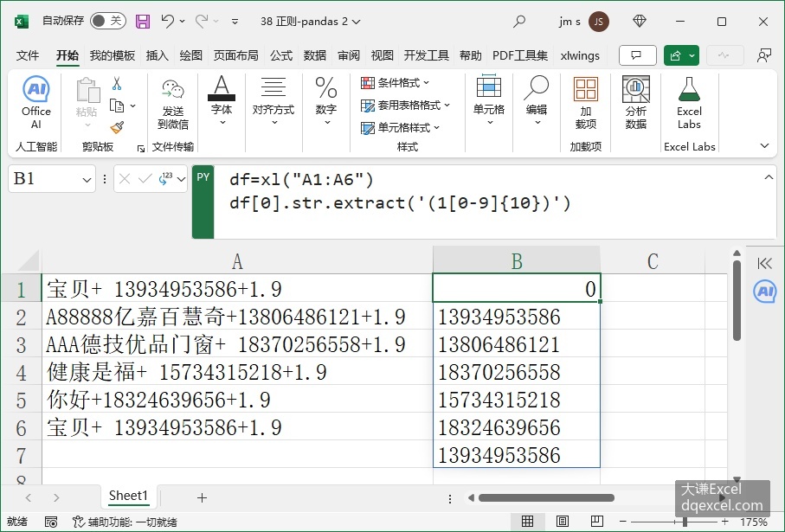Click the person feedback icon

point(763,55)
